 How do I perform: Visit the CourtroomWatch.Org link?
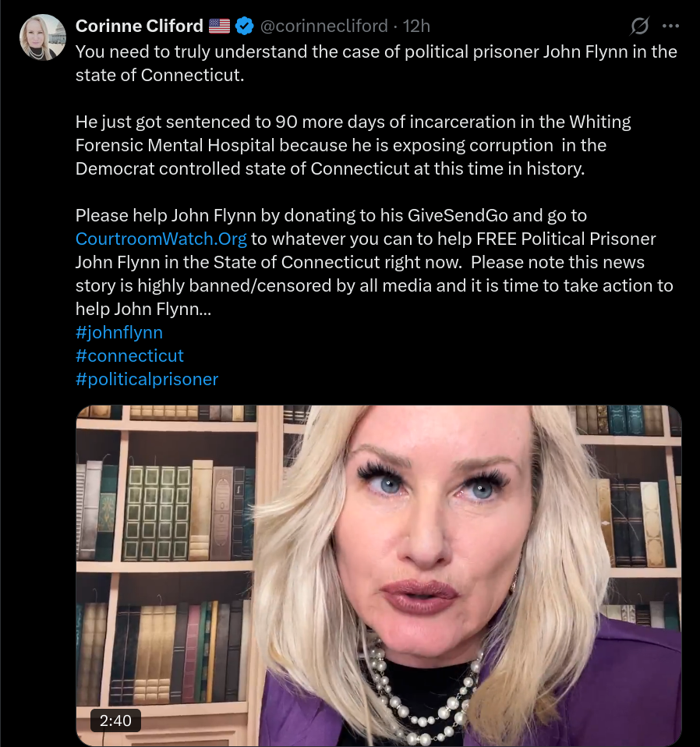pos(161,239)
